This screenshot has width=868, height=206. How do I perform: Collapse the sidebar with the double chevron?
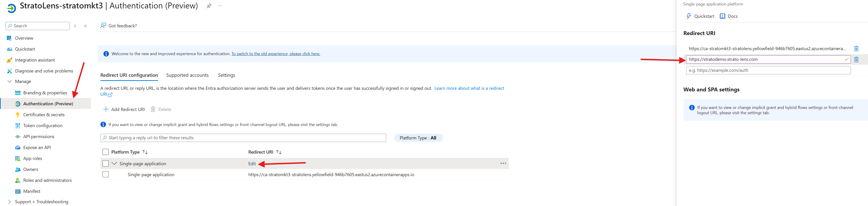(86, 26)
